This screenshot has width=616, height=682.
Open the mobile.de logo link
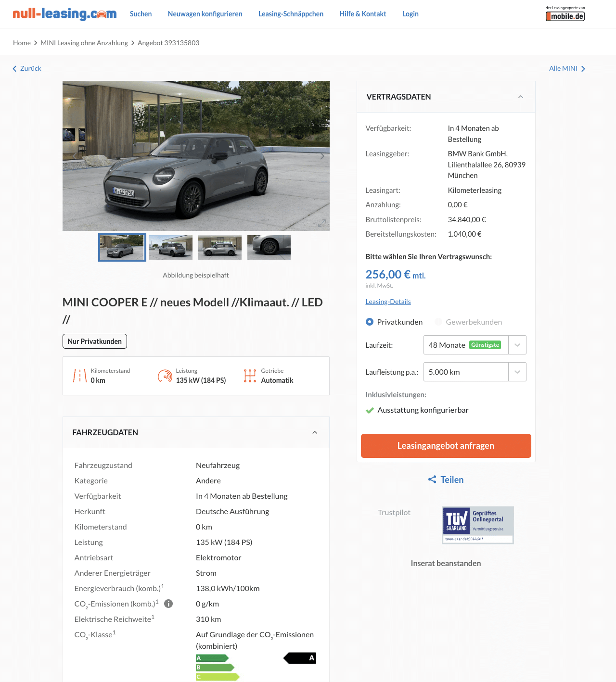pos(565,14)
